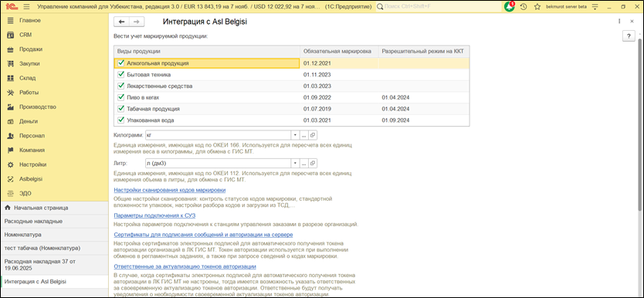Screen dimensions: 644x298
Task: Click the Производство factory icon
Action: coord(11,107)
